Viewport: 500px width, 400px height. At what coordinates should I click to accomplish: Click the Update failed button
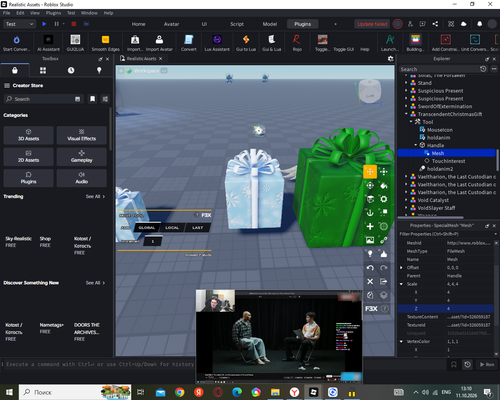pos(372,24)
